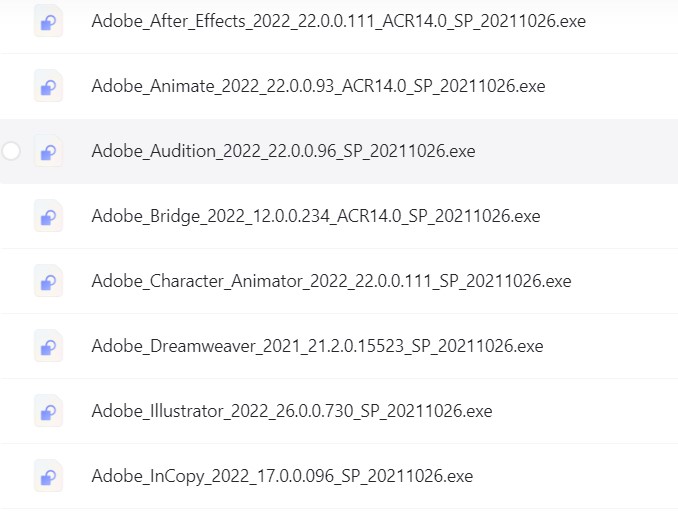The width and height of the screenshot is (678, 511).
Task: Open Adobe_Dreamweaver_2021 file name link
Action: (x=317, y=346)
